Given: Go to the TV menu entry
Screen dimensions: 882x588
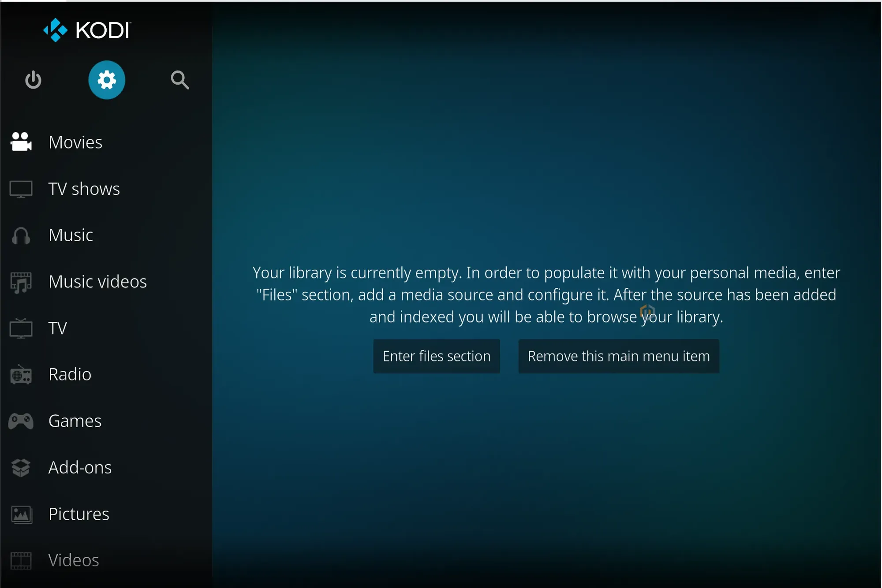Looking at the screenshot, I should [x=58, y=328].
